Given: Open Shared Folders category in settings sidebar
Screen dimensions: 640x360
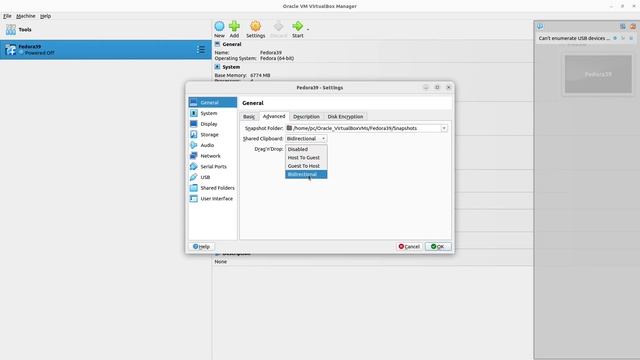Looking at the screenshot, I should (213, 188).
